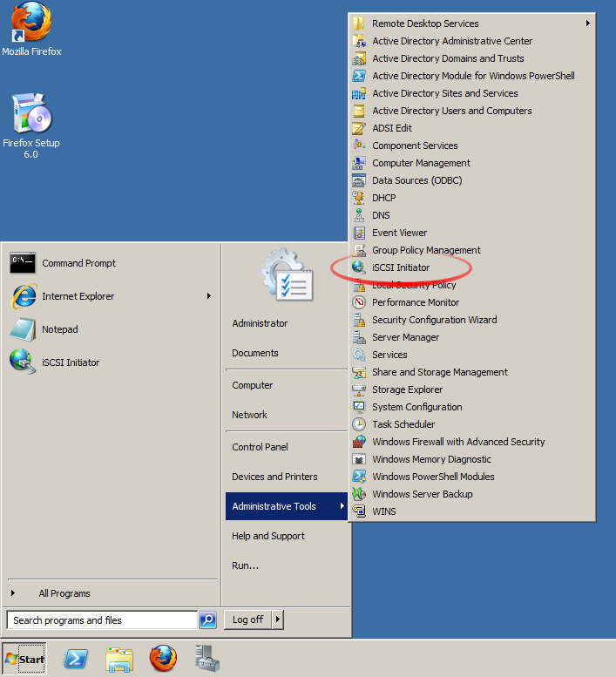The width and height of the screenshot is (616, 677).
Task: Open Devices and Printers
Action: 274,477
